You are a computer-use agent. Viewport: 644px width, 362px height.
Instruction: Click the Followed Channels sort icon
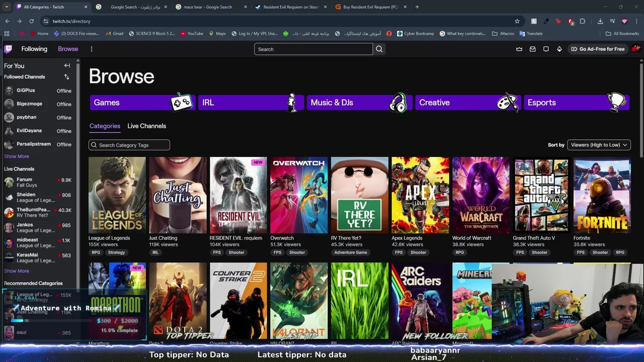click(x=66, y=77)
